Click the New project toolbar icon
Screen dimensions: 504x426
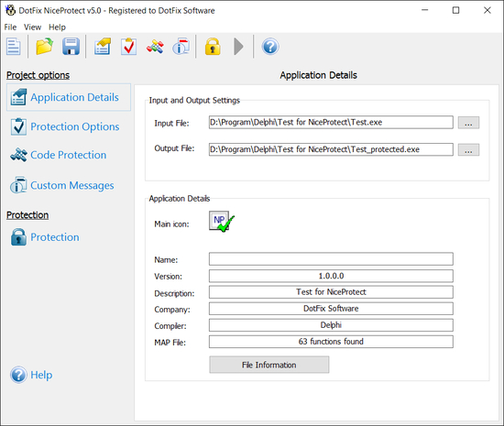point(14,47)
